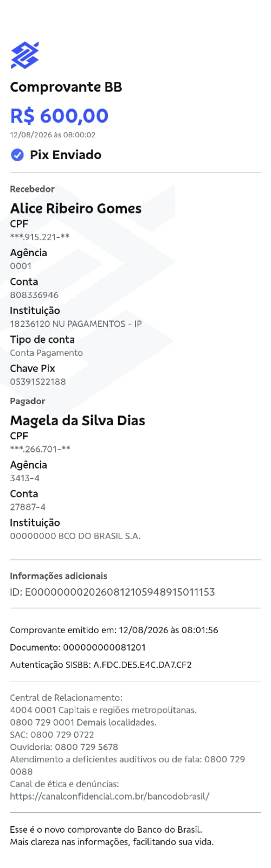271x868 pixels.
Task: Select the R$ 600,00 amount
Action: click(x=59, y=116)
